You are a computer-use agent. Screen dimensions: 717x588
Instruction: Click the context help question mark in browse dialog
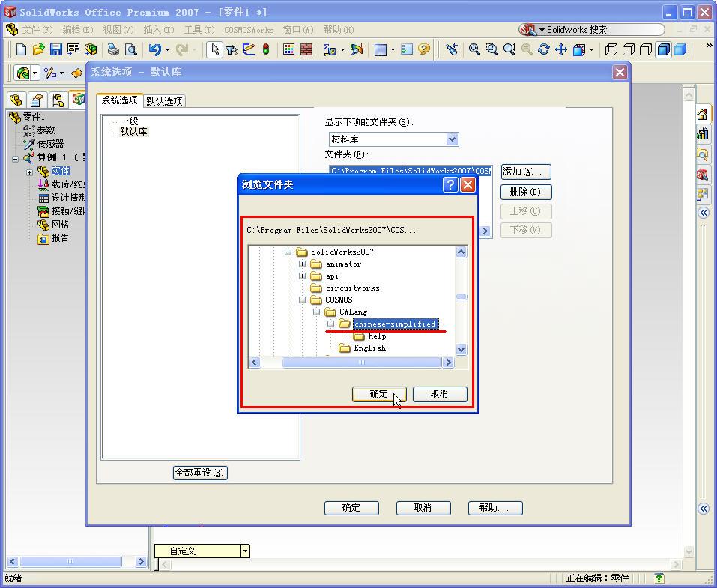point(450,185)
